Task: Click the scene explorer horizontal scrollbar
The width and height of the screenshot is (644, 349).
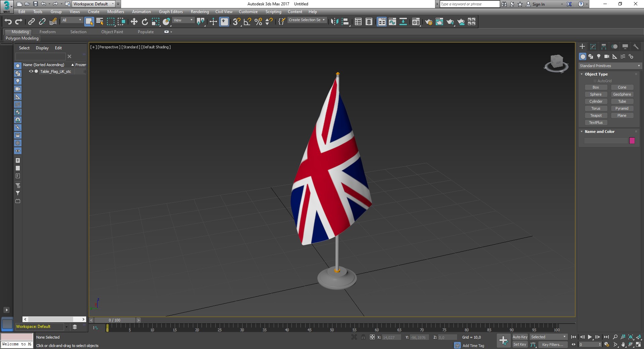Action: [x=54, y=319]
